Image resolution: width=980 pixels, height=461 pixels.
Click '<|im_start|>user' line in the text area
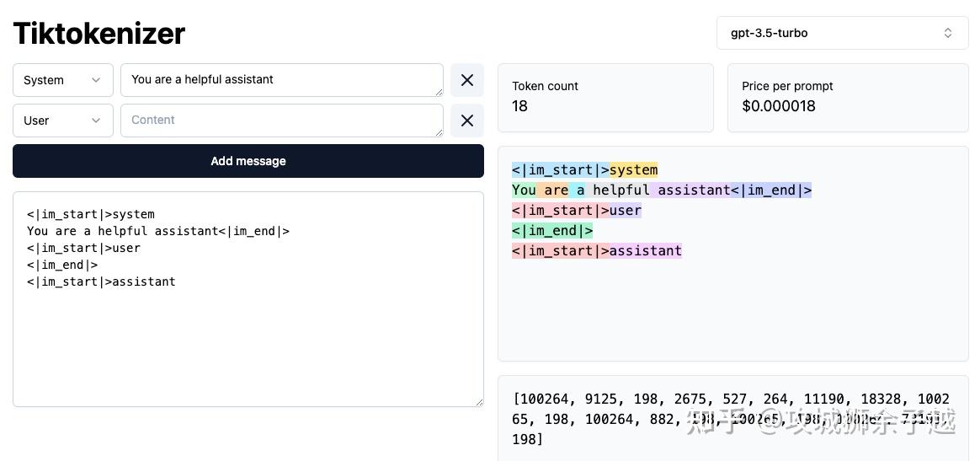point(83,248)
